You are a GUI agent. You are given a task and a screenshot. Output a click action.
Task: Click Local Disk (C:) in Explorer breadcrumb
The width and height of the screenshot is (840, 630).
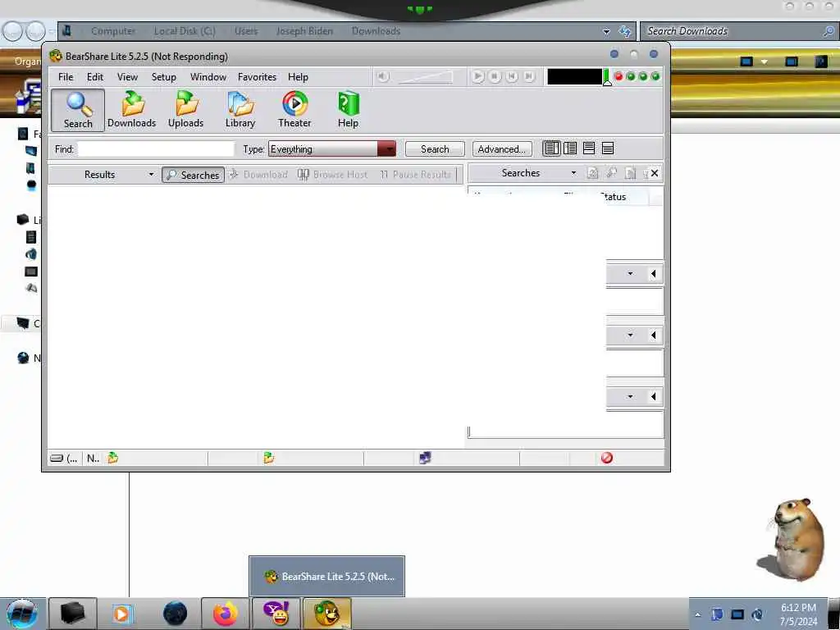tap(185, 31)
